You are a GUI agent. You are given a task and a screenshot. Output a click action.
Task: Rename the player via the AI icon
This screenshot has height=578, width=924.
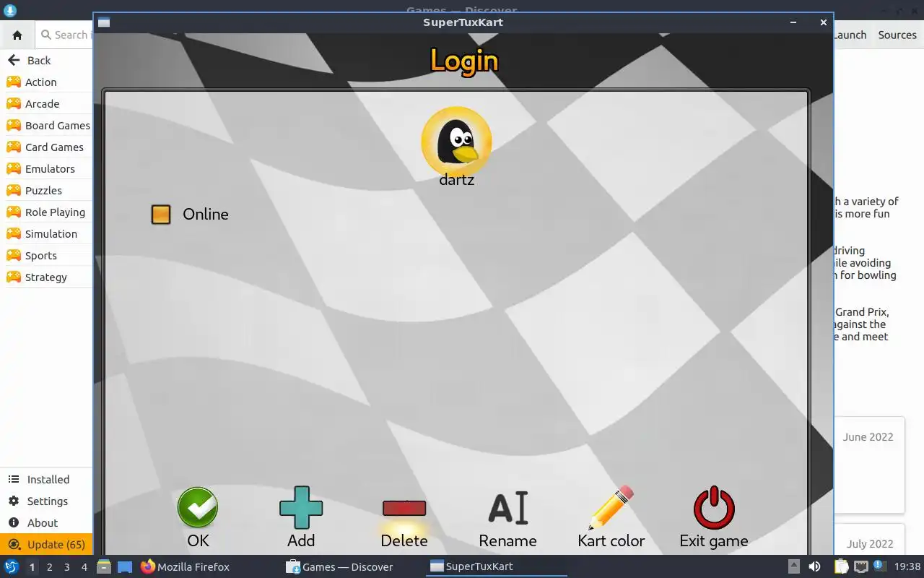tap(507, 508)
